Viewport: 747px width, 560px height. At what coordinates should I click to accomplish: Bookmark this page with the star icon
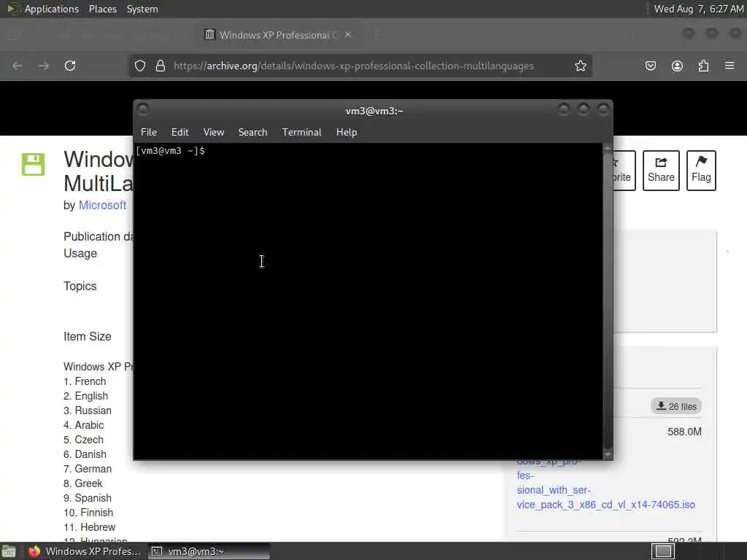pyautogui.click(x=580, y=66)
